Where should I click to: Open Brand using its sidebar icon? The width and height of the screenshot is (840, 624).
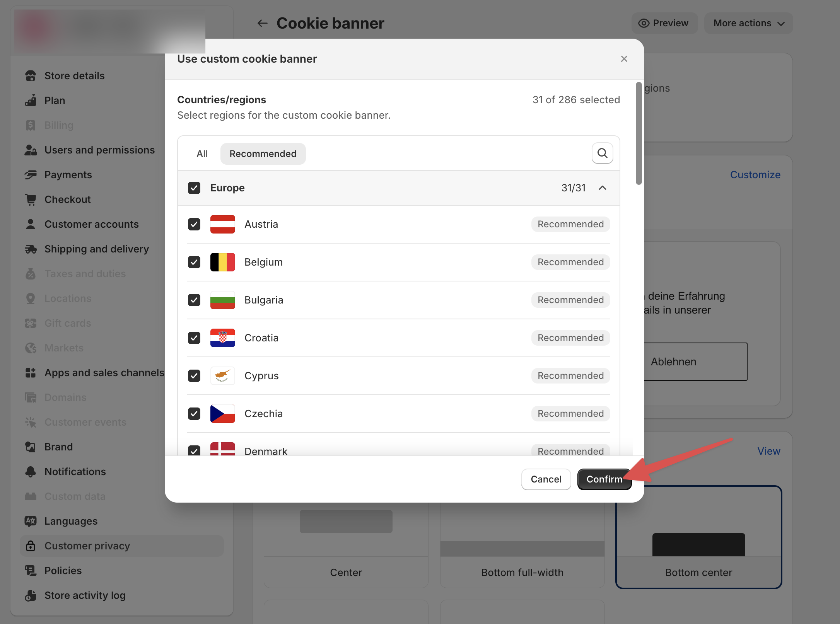(x=31, y=447)
